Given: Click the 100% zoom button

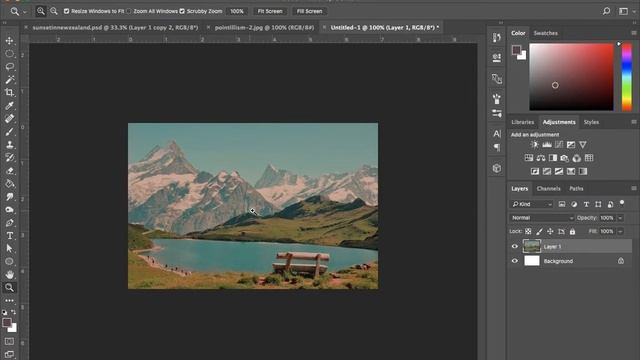Looking at the screenshot, I should (237, 11).
